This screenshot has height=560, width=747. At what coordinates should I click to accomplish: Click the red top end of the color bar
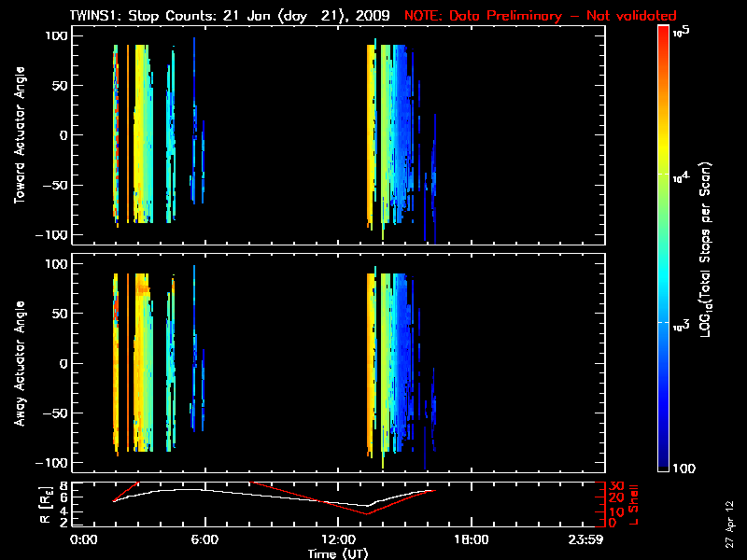[x=663, y=31]
